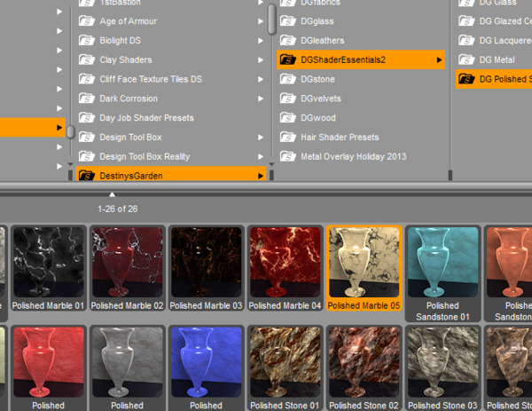Apply the Polished Marble 05 shader preset
The height and width of the screenshot is (411, 532).
point(364,268)
